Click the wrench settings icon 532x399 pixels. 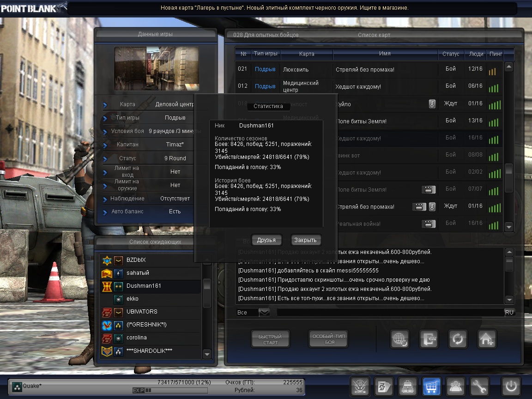(x=480, y=386)
